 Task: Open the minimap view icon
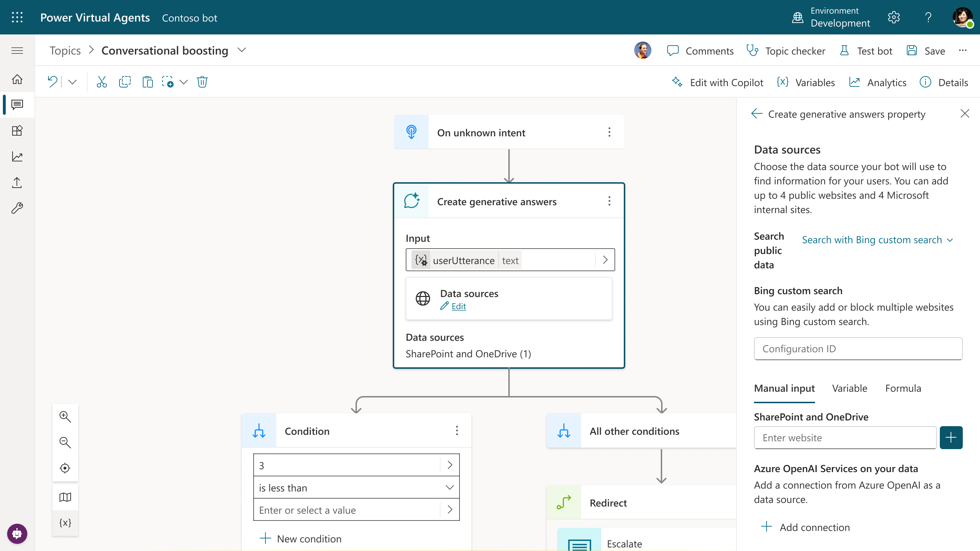[65, 497]
